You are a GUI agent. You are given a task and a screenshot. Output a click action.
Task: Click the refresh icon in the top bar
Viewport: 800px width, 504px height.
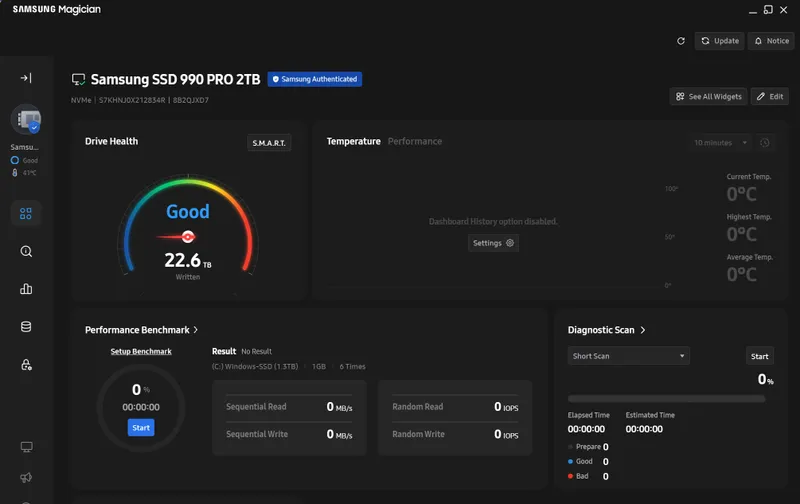(681, 41)
